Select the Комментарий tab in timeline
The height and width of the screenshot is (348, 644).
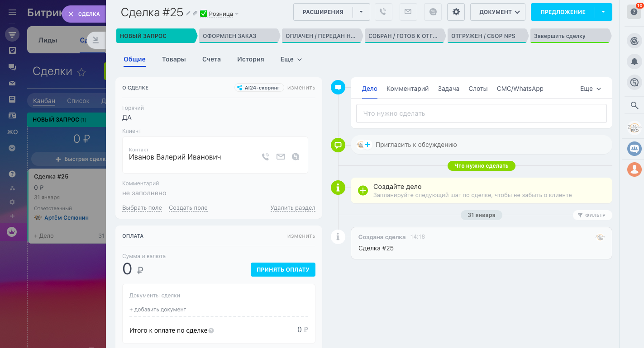(x=407, y=89)
